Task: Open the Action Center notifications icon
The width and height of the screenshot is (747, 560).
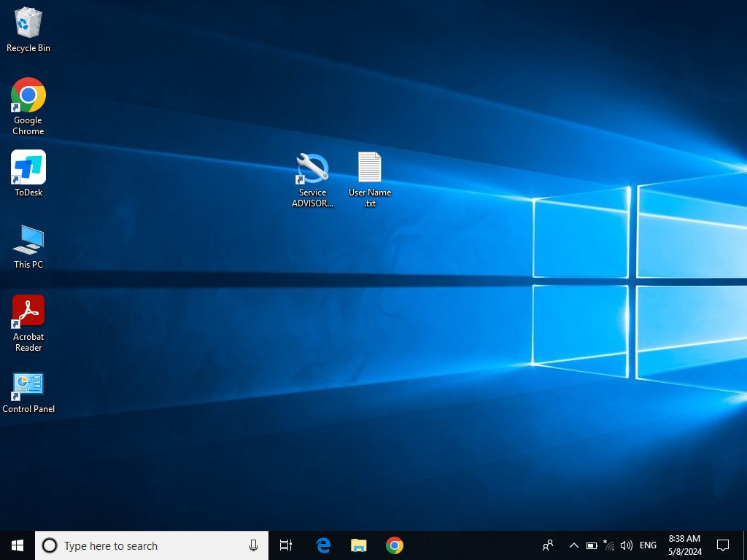Action: (x=723, y=545)
